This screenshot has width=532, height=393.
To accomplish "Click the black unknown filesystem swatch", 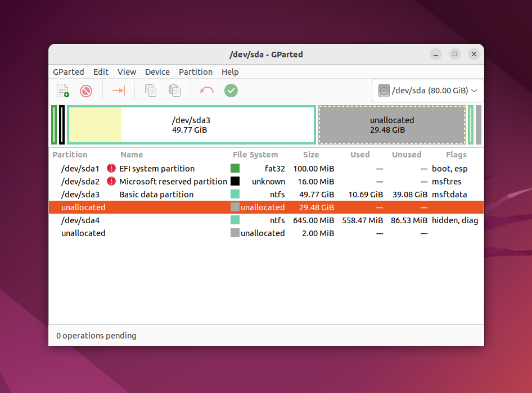I will click(235, 181).
